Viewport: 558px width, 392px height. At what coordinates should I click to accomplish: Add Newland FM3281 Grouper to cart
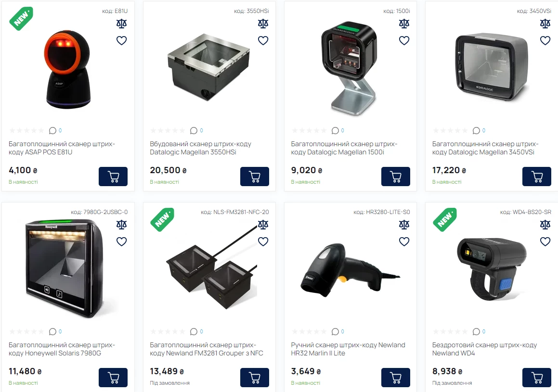pos(254,378)
